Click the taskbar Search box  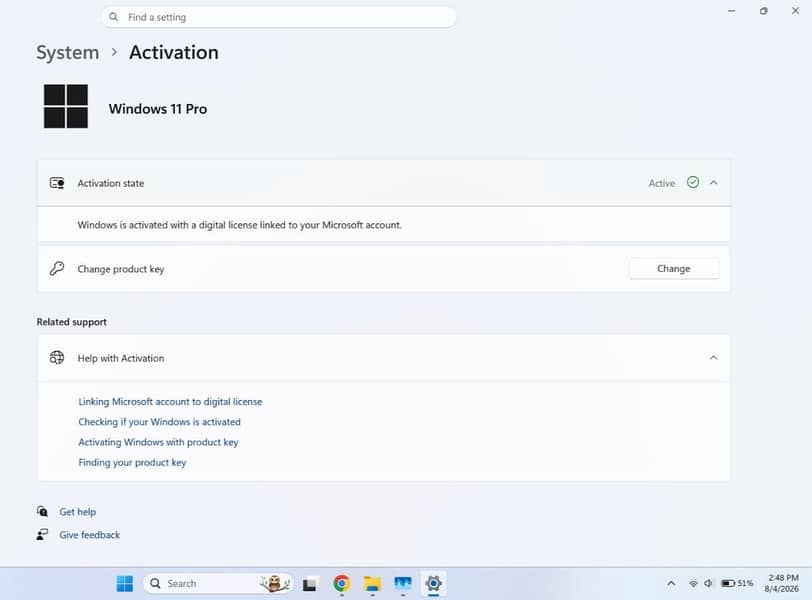219,583
